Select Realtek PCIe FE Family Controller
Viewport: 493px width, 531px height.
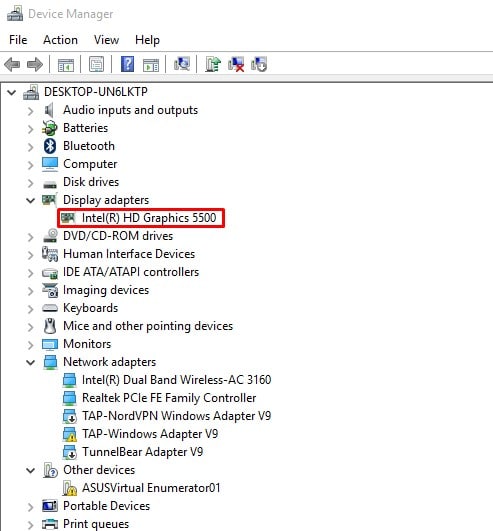(159, 398)
